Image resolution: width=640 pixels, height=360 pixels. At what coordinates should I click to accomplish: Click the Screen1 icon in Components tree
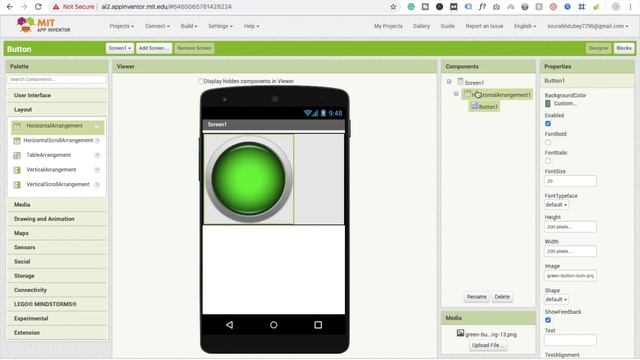pyautogui.click(x=460, y=82)
